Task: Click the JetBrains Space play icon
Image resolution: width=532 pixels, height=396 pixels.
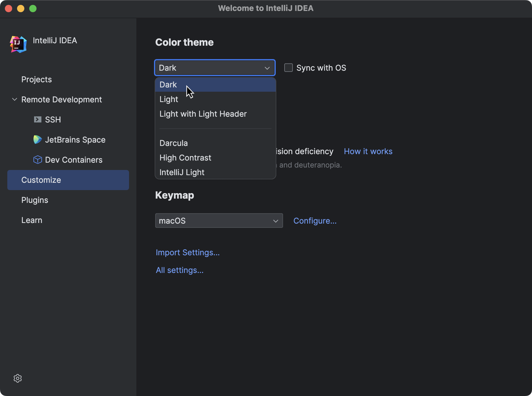Action: pos(37,140)
